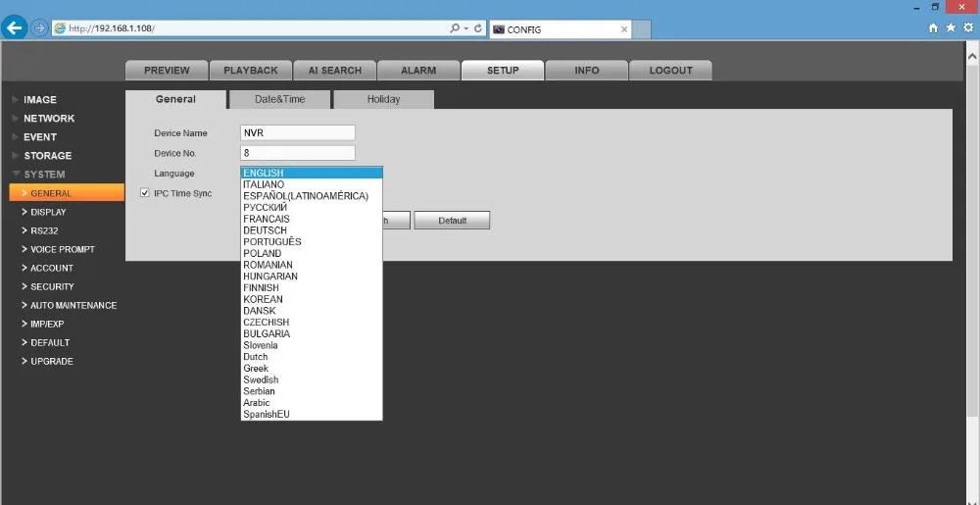Choose FINNISH from the language list
The width and height of the screenshot is (980, 505).
pyautogui.click(x=312, y=287)
